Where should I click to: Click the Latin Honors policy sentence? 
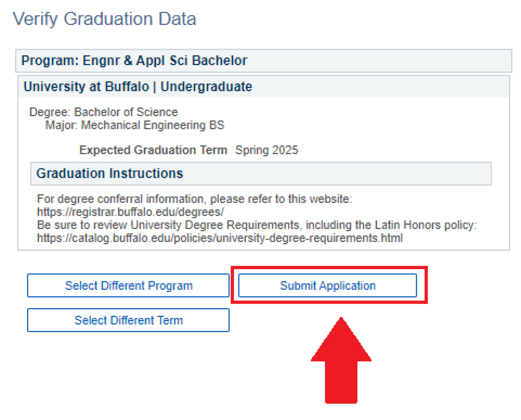[x=256, y=225]
